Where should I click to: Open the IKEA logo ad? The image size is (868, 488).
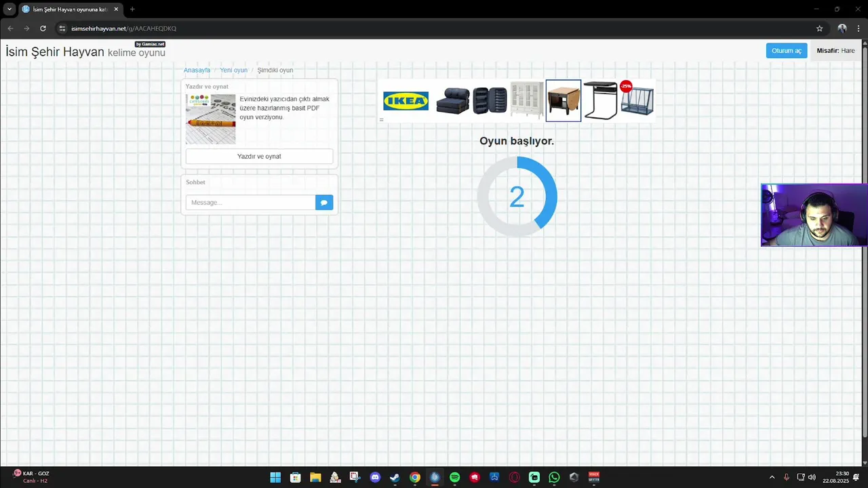406,101
